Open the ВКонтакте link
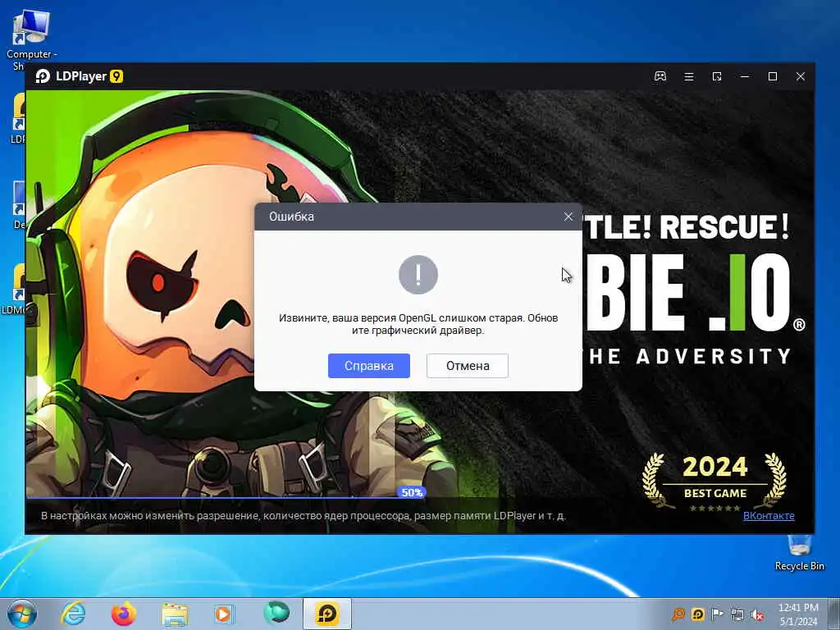The image size is (840, 630). click(x=768, y=515)
